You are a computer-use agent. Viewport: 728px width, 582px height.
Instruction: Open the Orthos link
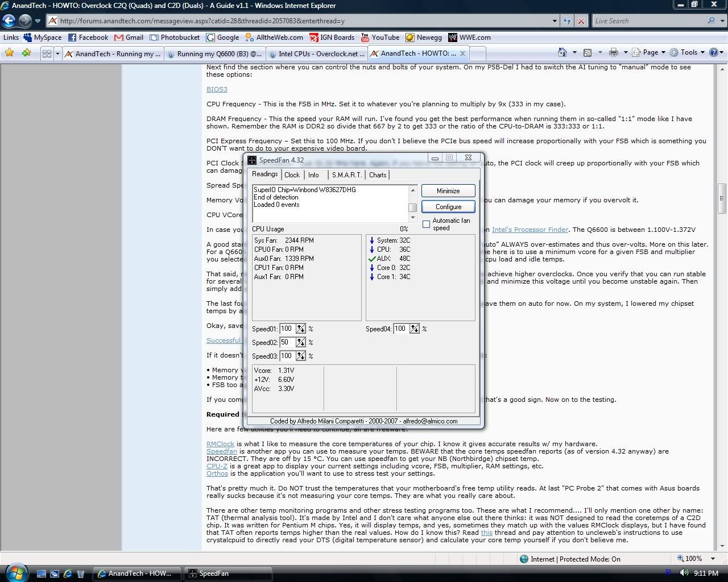pyautogui.click(x=217, y=473)
